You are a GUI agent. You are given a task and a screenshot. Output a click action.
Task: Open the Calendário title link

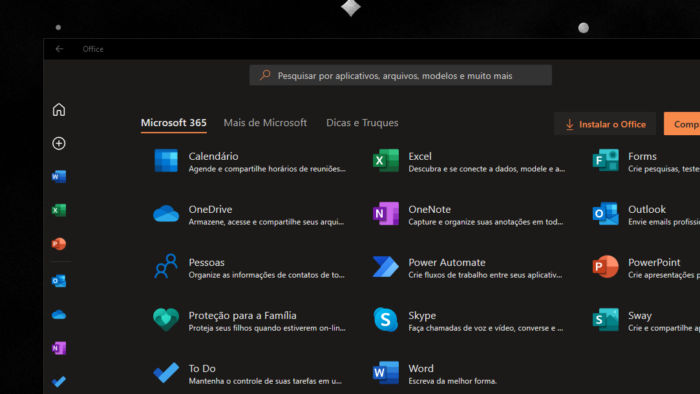pyautogui.click(x=213, y=156)
